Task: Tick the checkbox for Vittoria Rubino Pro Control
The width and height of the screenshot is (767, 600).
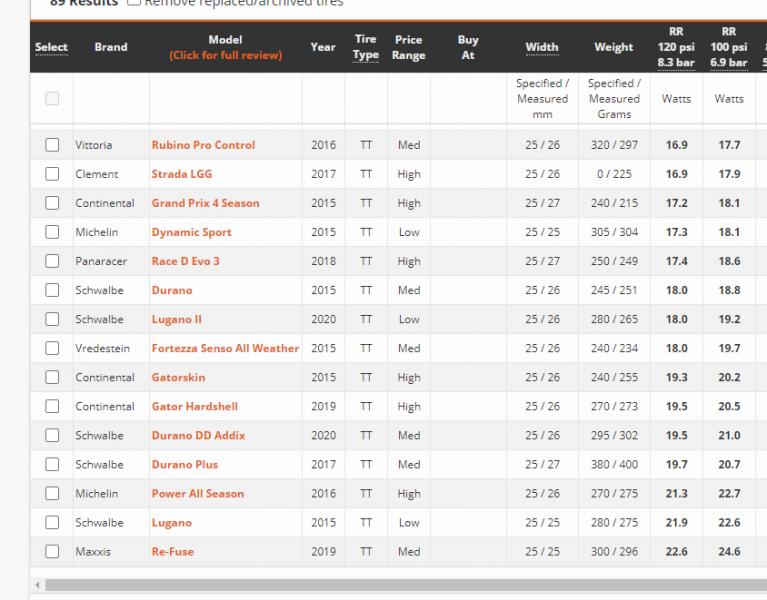Action: tap(52, 145)
